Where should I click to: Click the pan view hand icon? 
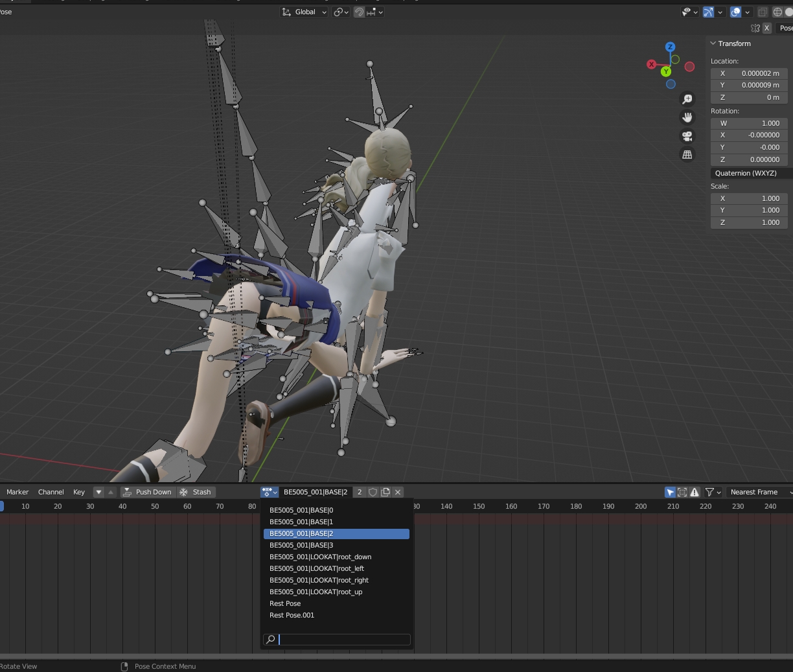(687, 117)
